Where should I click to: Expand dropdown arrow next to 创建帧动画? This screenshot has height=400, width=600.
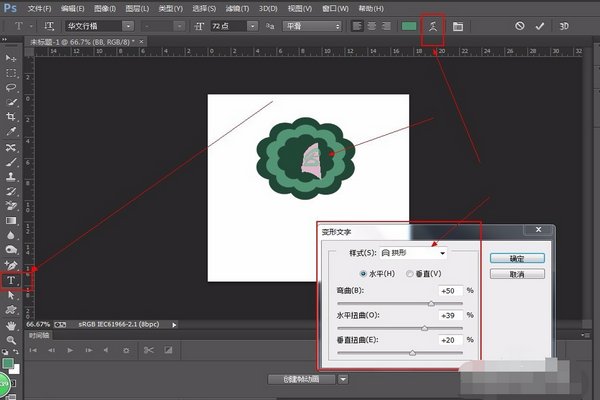(x=343, y=379)
